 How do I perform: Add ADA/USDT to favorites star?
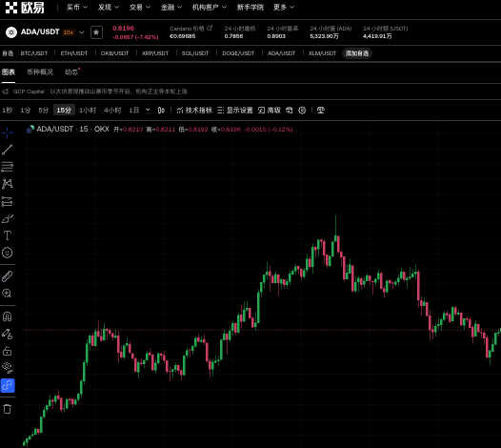tap(96, 32)
